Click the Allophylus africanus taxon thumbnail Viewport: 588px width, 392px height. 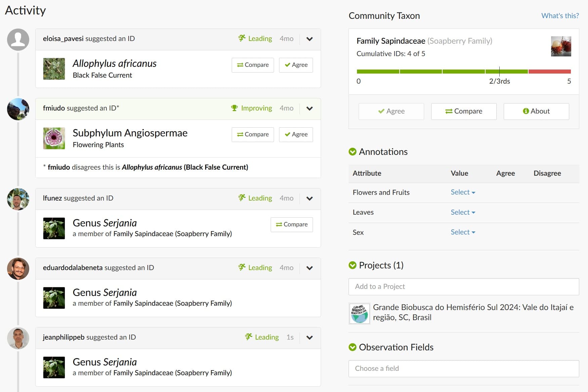(54, 69)
